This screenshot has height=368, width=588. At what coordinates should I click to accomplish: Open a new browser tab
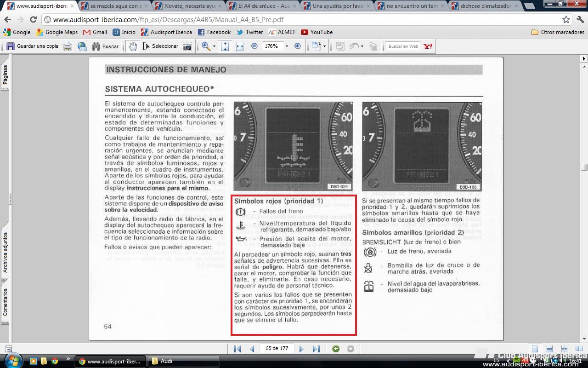point(529,6)
